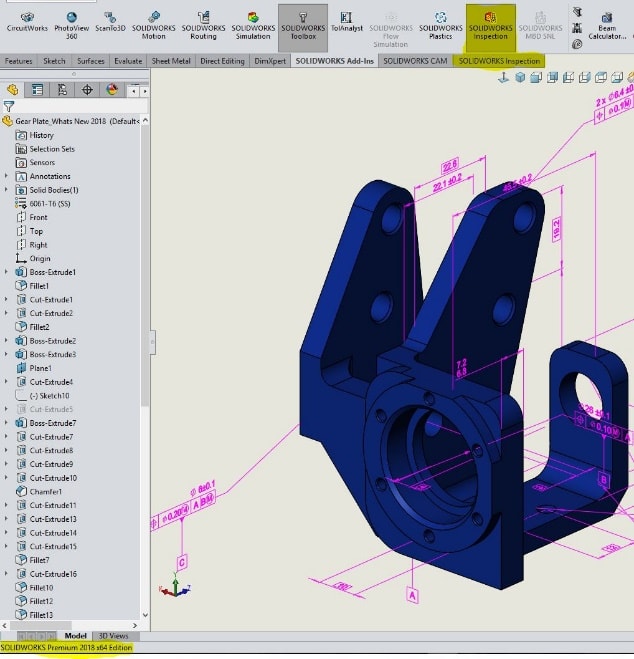The image size is (634, 659).
Task: Select the Selection Sets folder
Action: pos(45,149)
